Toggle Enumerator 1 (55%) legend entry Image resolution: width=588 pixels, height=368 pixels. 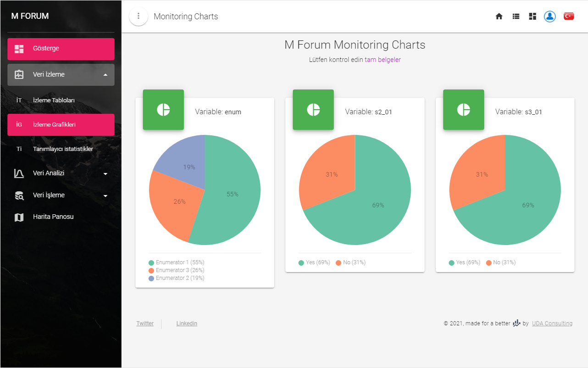[x=176, y=262]
